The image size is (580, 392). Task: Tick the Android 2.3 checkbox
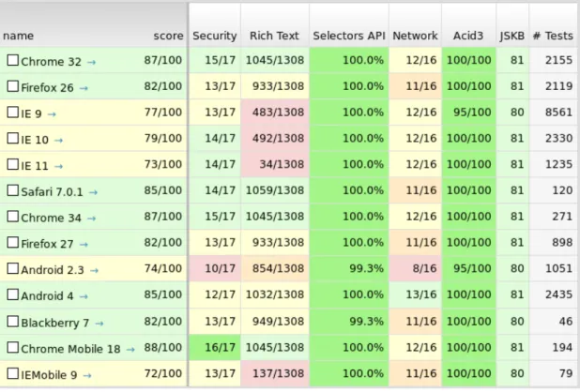coord(12,268)
